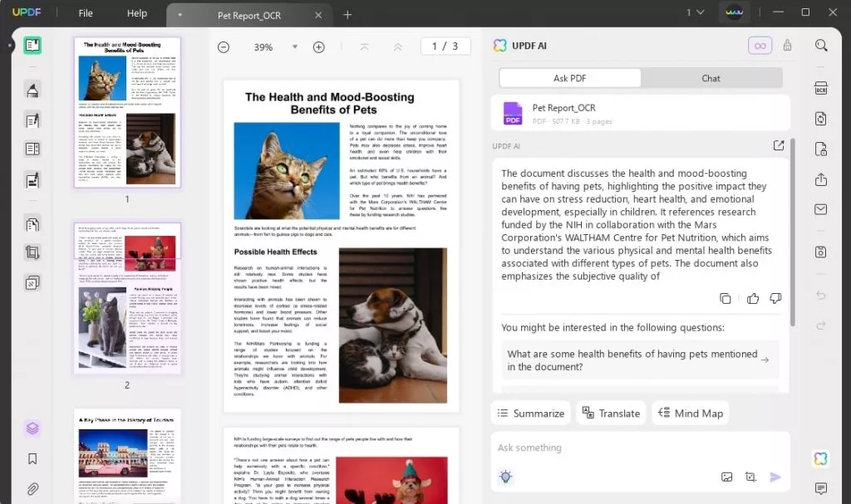Viewport: 851px width, 504px height.
Task: Open the Edit PDF tool
Action: click(32, 120)
